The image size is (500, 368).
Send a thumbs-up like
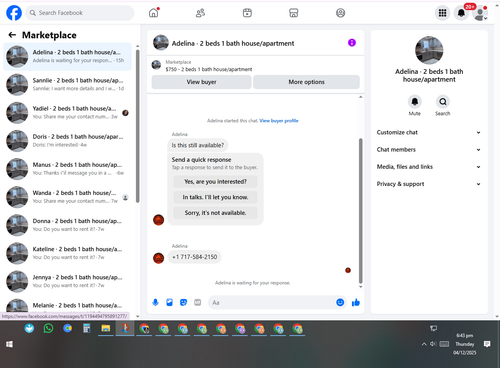click(356, 302)
